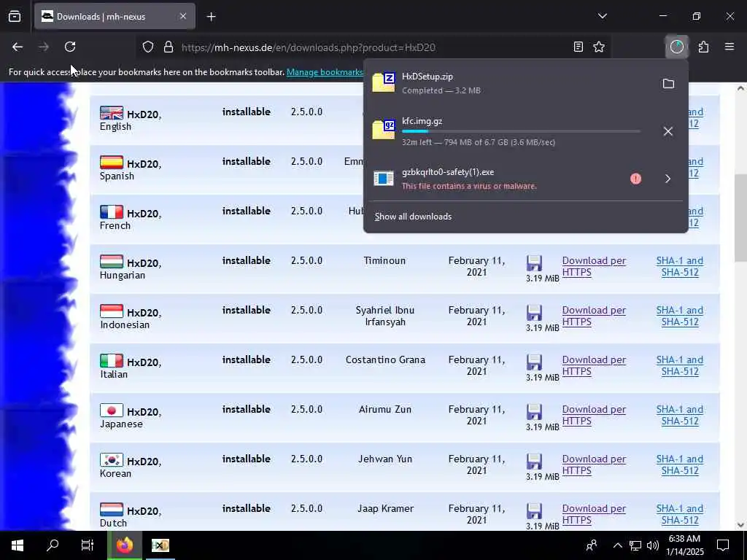Open Manage bookmarks link
Screen dimensions: 747x560
point(325,72)
